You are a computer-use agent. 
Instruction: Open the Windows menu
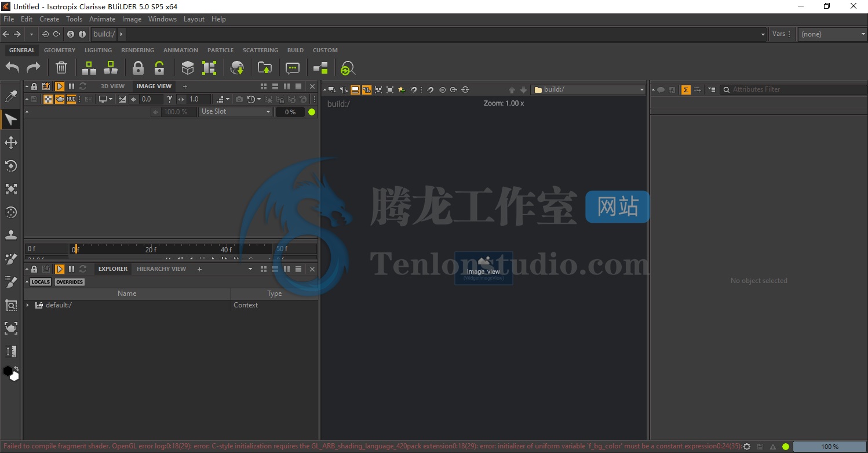coord(162,19)
